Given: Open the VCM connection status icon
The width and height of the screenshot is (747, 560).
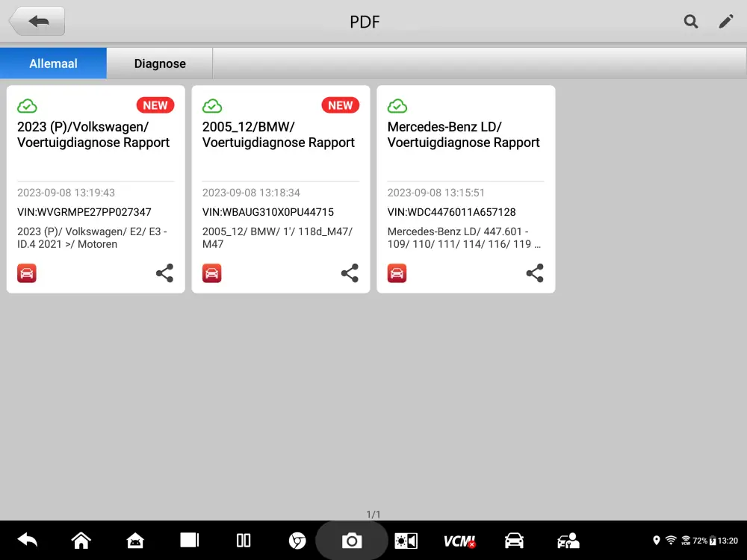Looking at the screenshot, I should pyautogui.click(x=459, y=541).
